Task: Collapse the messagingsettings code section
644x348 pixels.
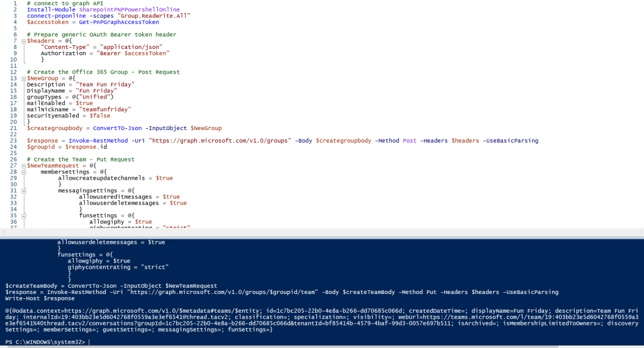Action: (23, 191)
